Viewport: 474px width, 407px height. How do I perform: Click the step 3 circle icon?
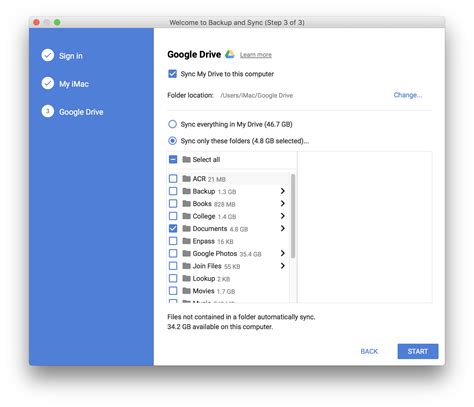pyautogui.click(x=48, y=111)
